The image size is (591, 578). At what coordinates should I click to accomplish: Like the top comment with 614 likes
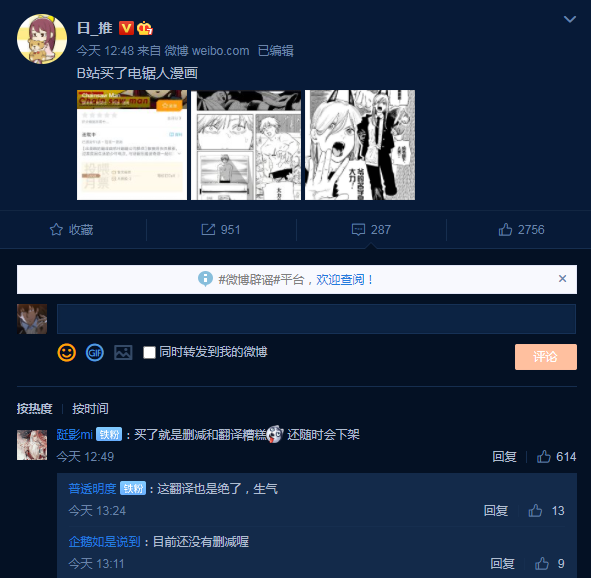coord(544,457)
